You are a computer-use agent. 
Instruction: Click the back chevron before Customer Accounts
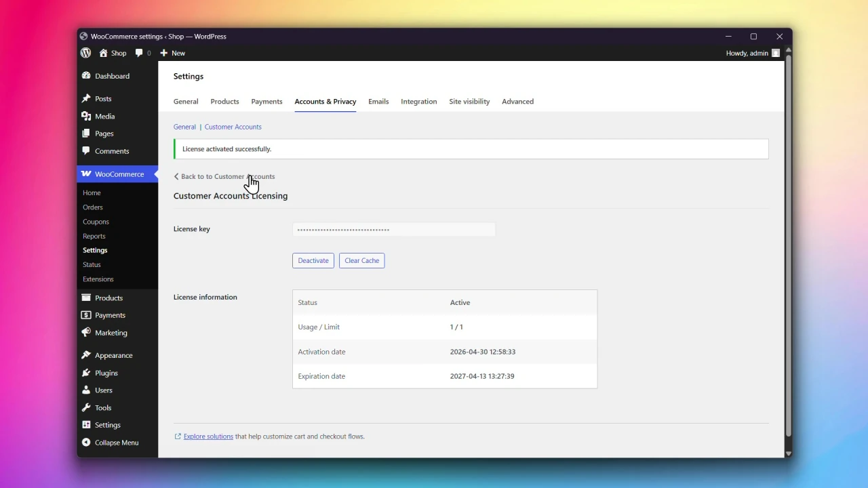pyautogui.click(x=176, y=176)
